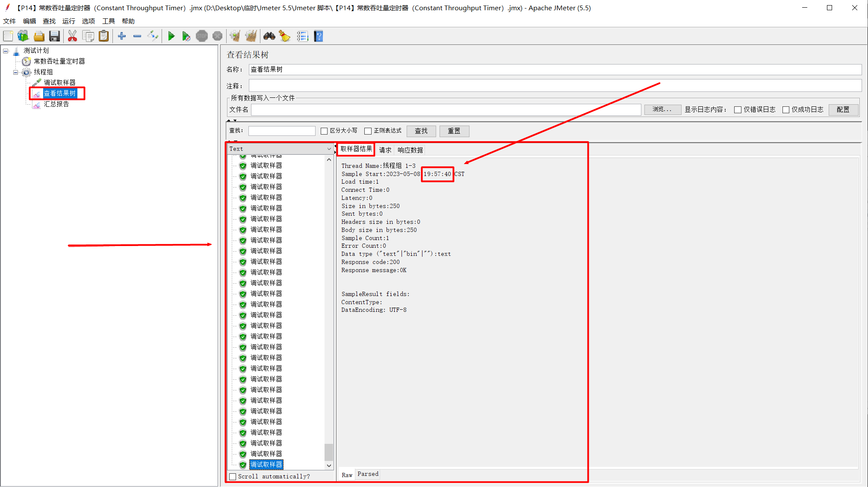Select the Parsed tab at bottom
Image resolution: width=868 pixels, height=487 pixels.
coord(368,474)
